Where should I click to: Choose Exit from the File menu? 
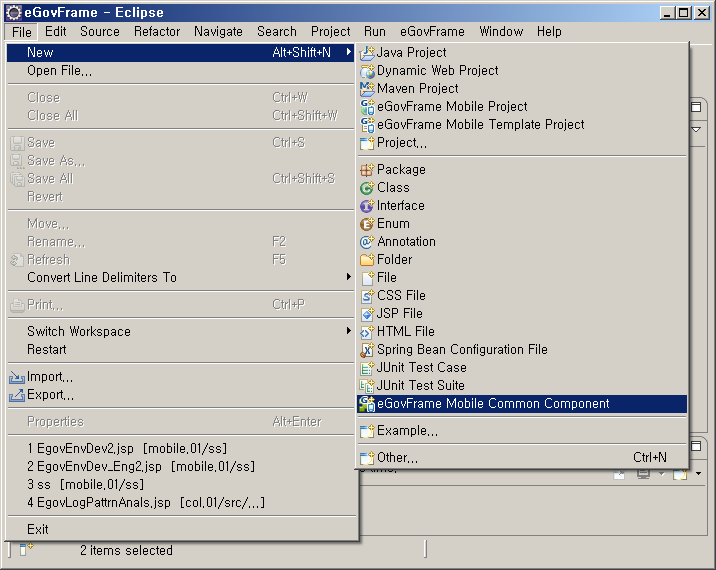click(38, 529)
